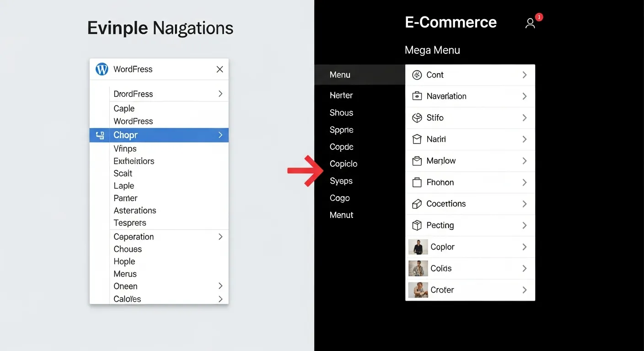Expand the Cont chevron
Image resolution: width=644 pixels, height=351 pixels.
click(525, 75)
